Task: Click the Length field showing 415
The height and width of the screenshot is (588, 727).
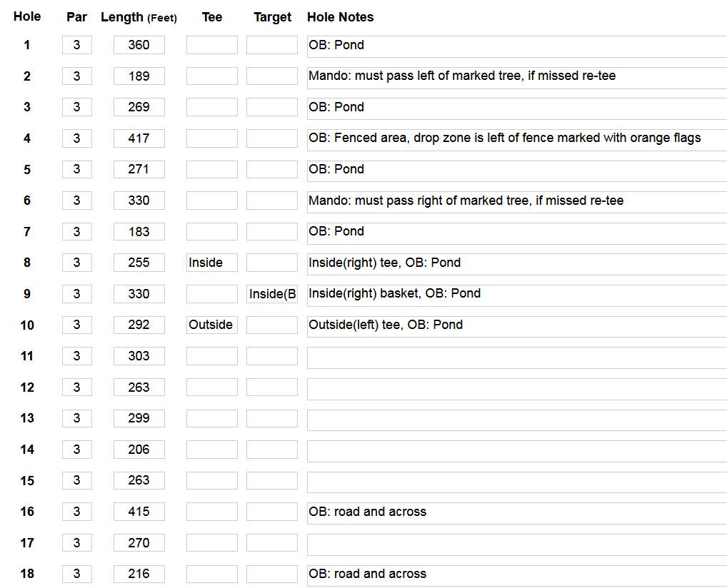Action: click(139, 512)
